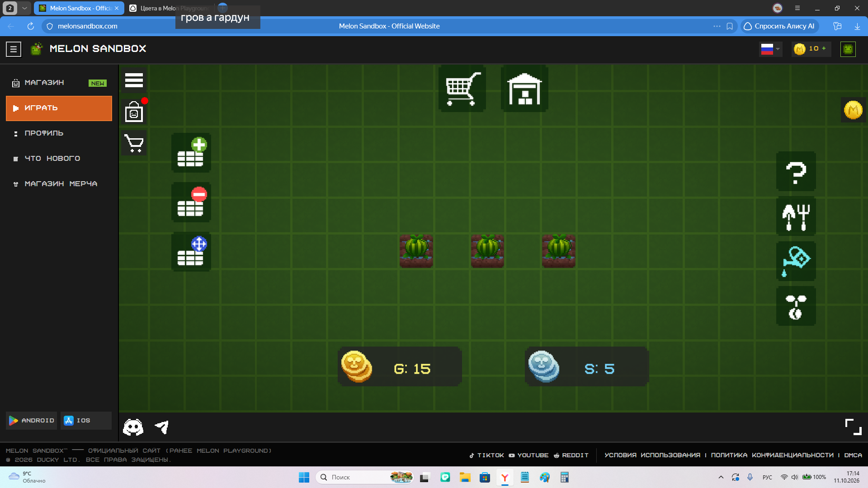Click the gold M coin on right edge

pos(853,110)
